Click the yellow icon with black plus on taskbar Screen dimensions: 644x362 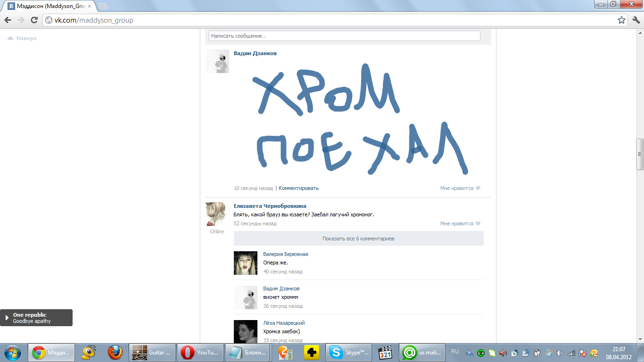coord(311,352)
